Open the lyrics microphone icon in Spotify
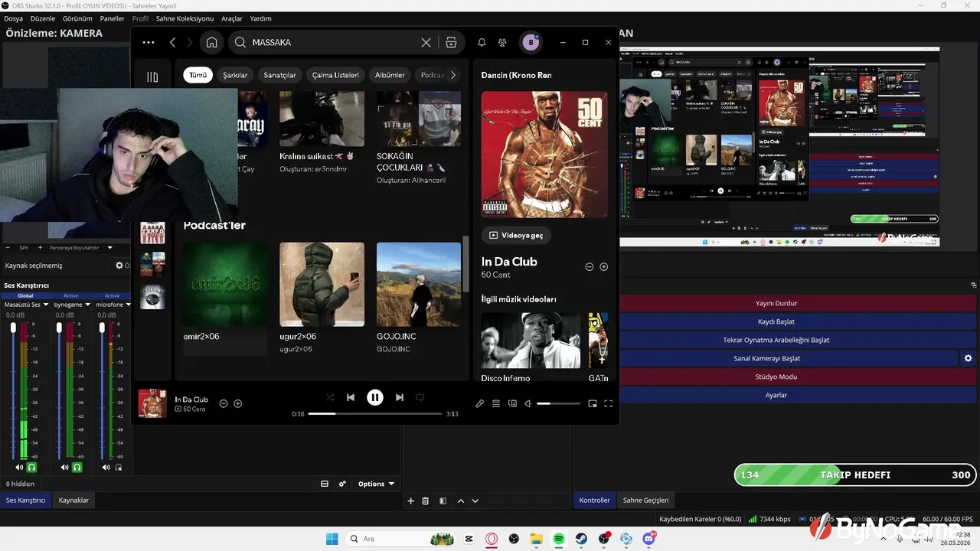This screenshot has width=980, height=551. (x=479, y=403)
